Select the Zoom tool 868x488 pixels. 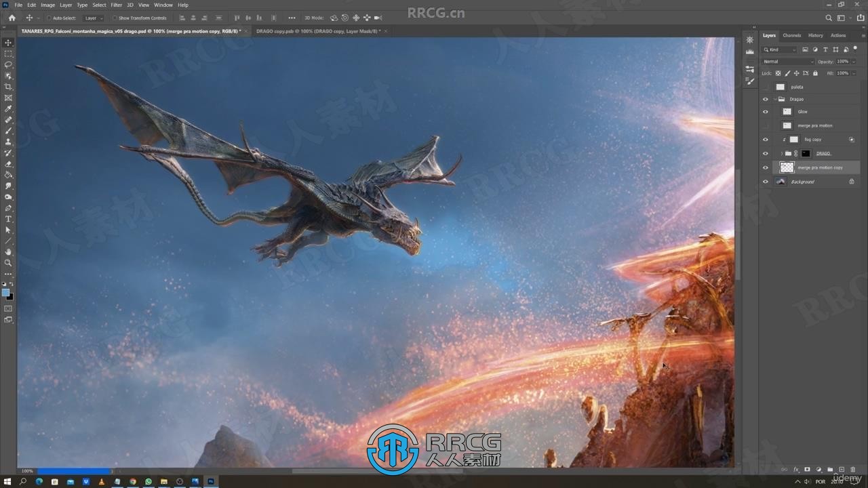(8, 263)
